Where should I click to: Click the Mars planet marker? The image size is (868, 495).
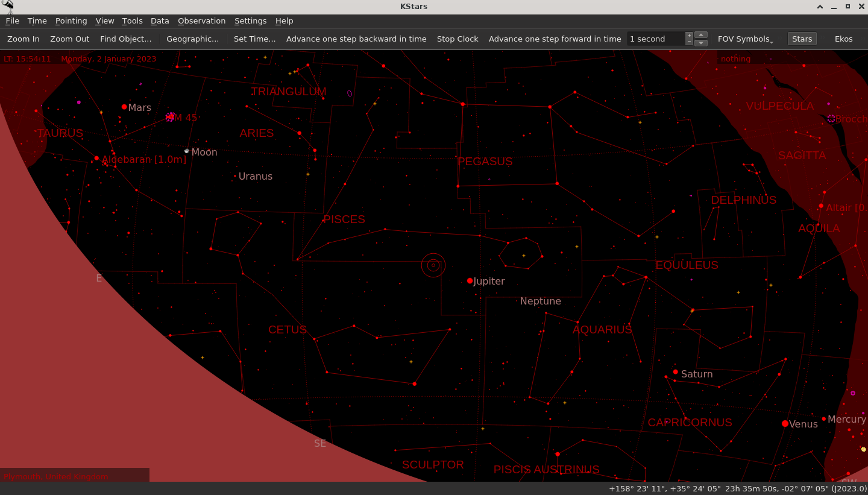coord(124,107)
